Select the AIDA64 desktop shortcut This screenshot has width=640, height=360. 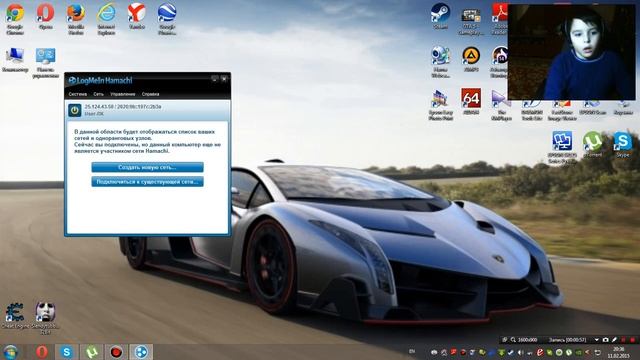coord(471,101)
